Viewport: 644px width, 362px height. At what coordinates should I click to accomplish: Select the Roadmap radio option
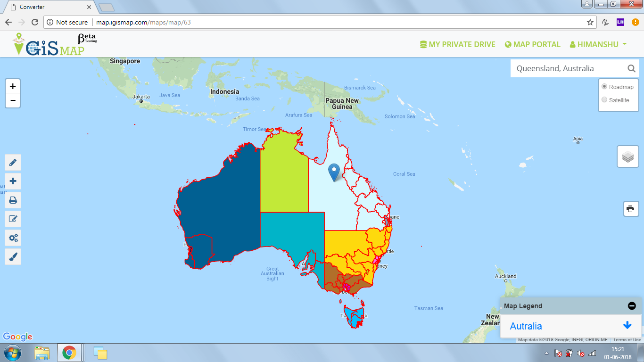(x=604, y=87)
